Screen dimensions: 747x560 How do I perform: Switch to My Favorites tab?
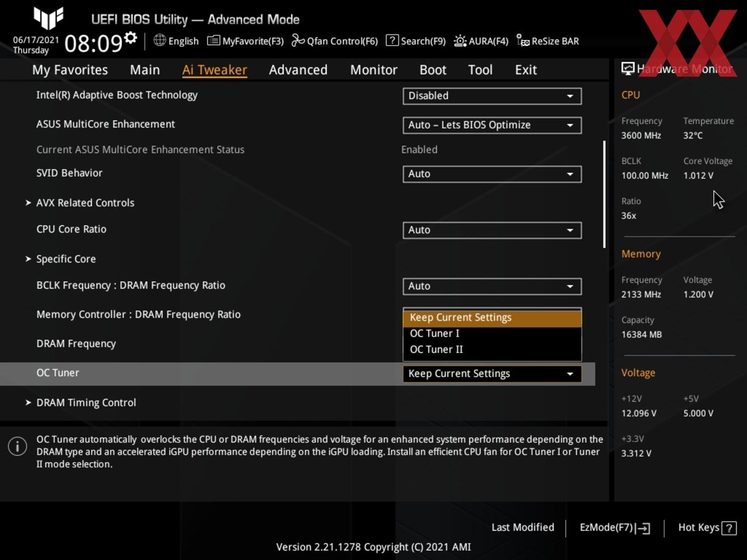[70, 70]
